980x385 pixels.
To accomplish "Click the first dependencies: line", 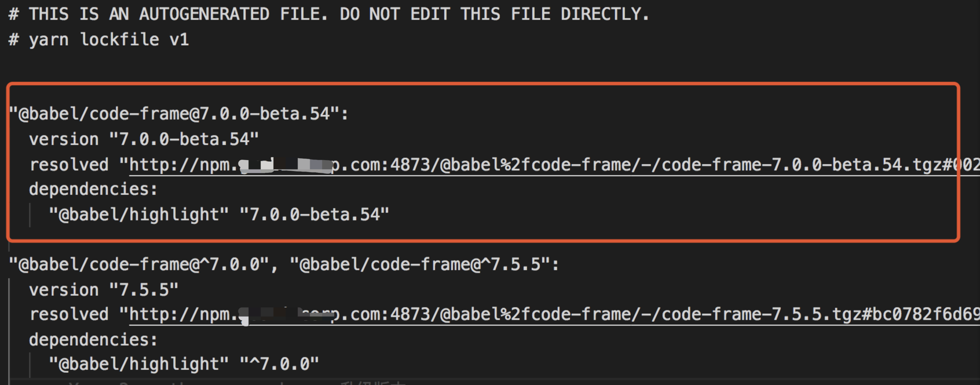I will pos(93,189).
